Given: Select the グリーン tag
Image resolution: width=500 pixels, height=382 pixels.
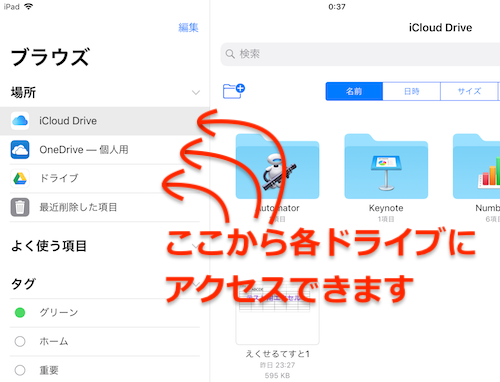Looking at the screenshot, I should point(105,313).
